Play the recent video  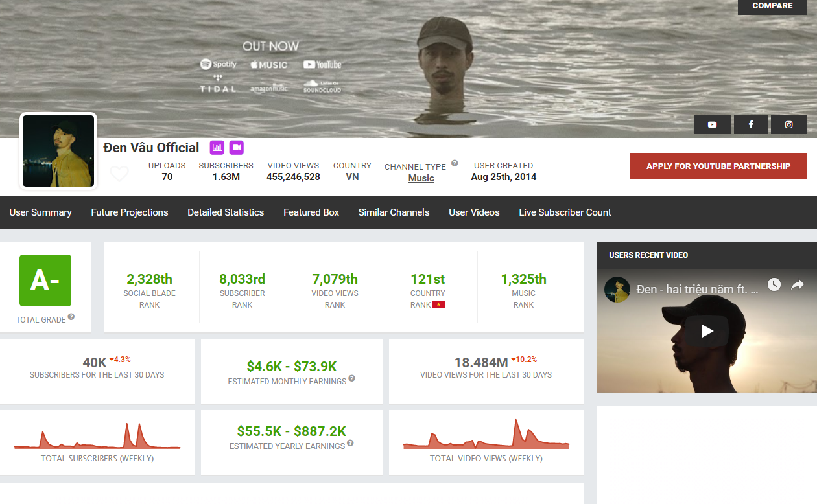tap(707, 331)
